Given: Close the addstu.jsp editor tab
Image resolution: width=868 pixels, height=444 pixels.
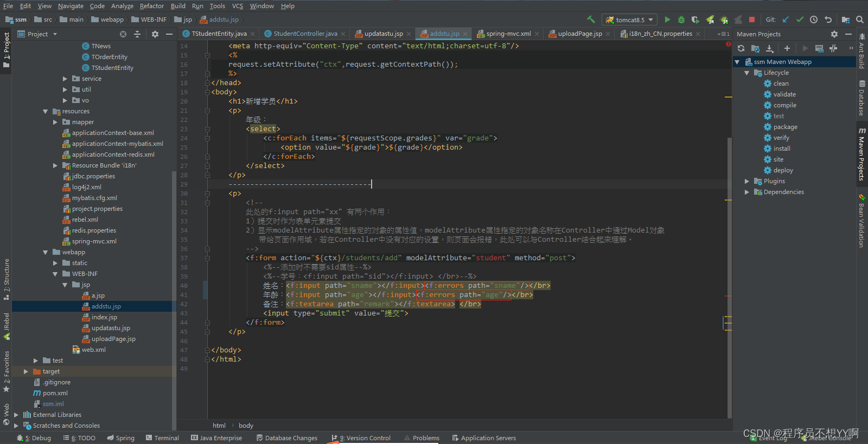Looking at the screenshot, I should (x=465, y=34).
